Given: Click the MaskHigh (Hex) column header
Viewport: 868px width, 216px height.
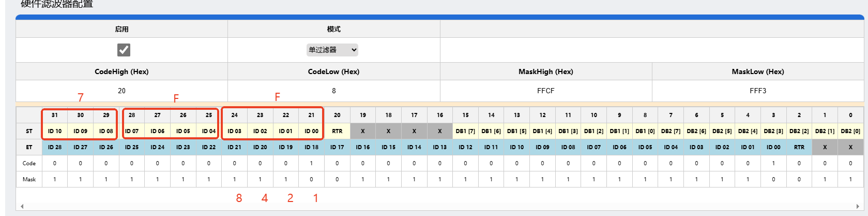Looking at the screenshot, I should point(545,71).
